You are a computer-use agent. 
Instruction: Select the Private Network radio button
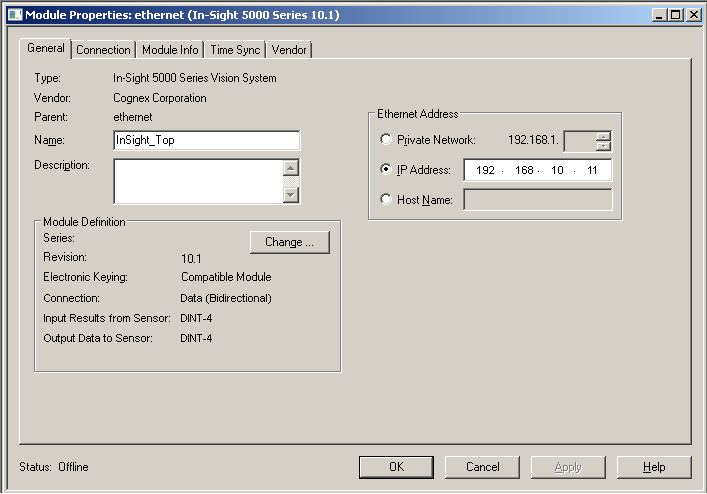click(x=386, y=140)
